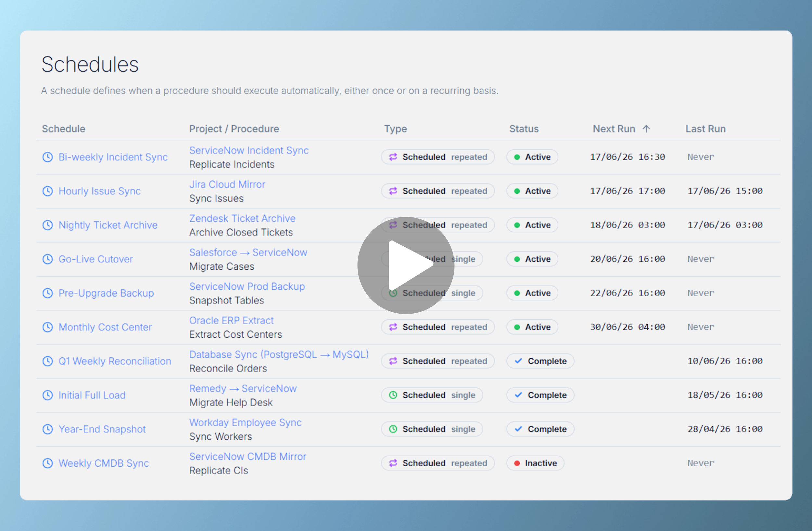The height and width of the screenshot is (531, 812).
Task: Sort by the Next Run column header
Action: [x=614, y=129]
